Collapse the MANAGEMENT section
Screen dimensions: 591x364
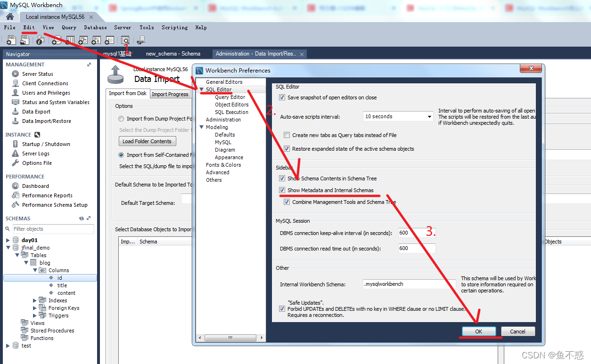click(89, 65)
